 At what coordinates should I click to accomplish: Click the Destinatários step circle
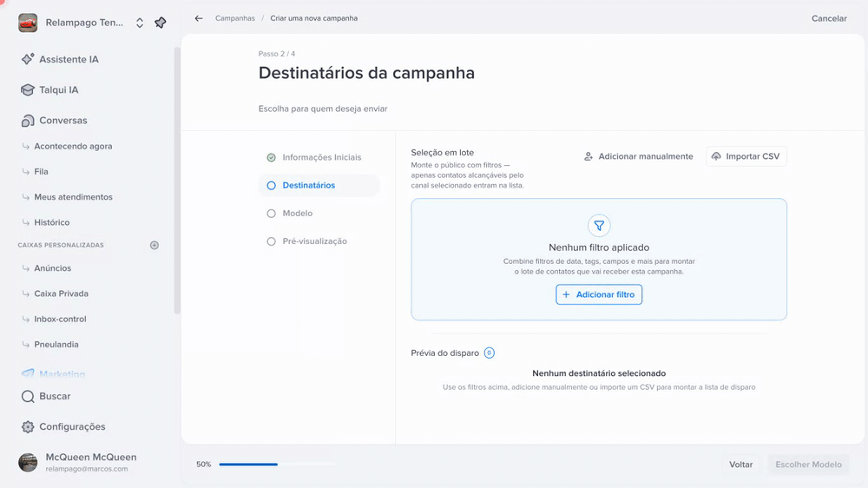click(271, 186)
